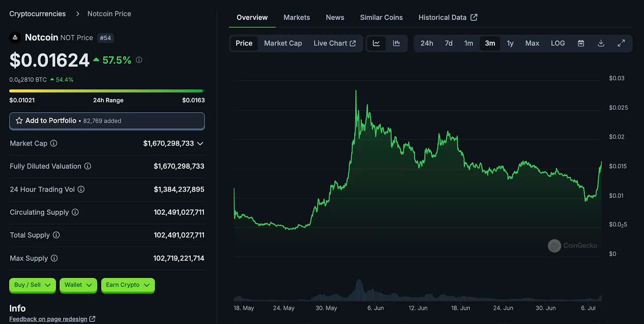Viewport: 644px width, 324px height.
Task: Switch chart to Market Cap mode
Action: (x=283, y=43)
